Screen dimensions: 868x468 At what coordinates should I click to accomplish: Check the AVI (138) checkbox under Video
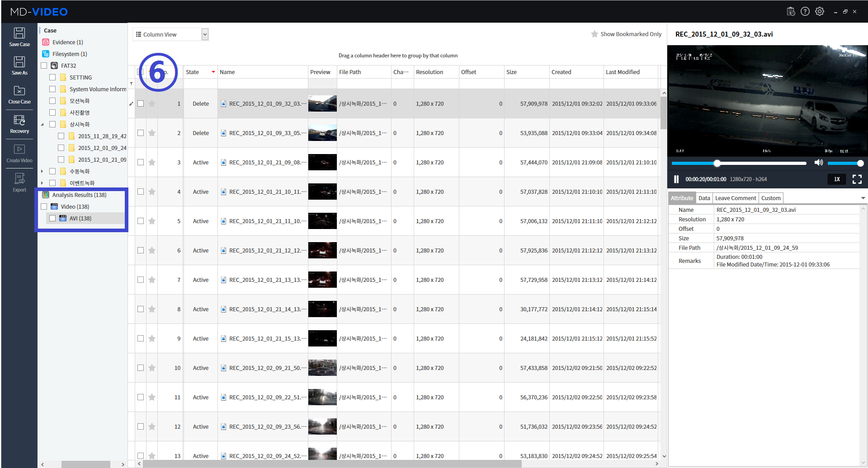click(52, 218)
